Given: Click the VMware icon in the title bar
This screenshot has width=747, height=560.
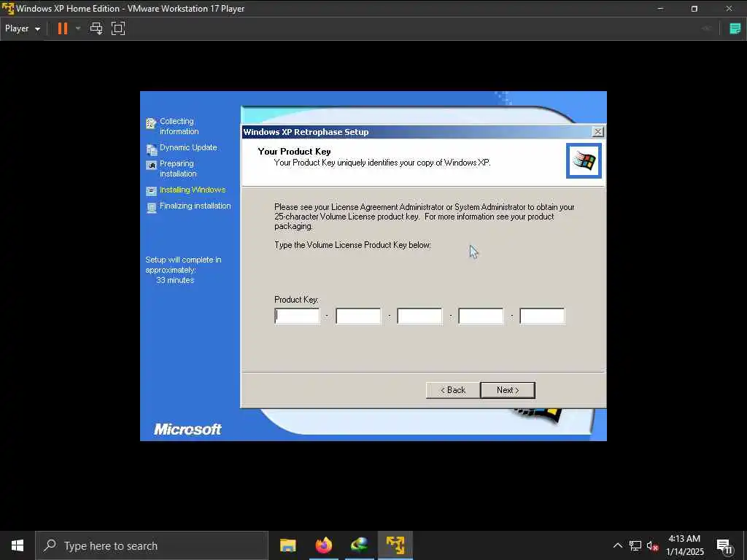Looking at the screenshot, I should click(x=8, y=9).
